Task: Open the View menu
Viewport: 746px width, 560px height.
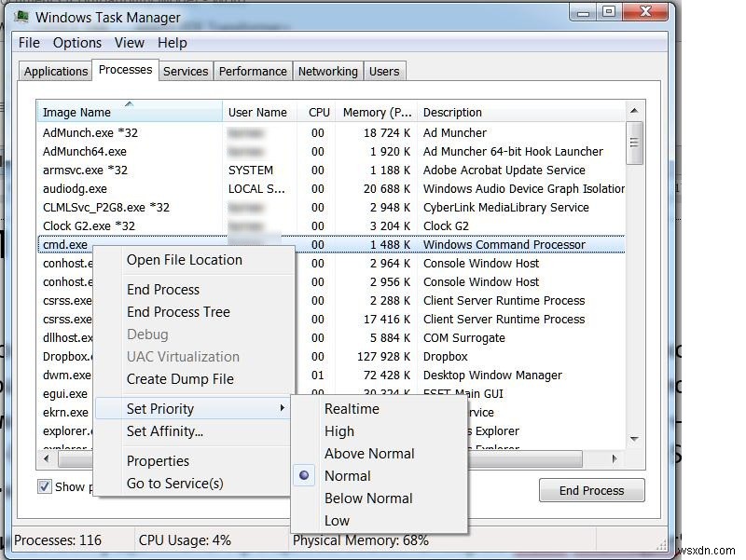Action: [x=129, y=43]
